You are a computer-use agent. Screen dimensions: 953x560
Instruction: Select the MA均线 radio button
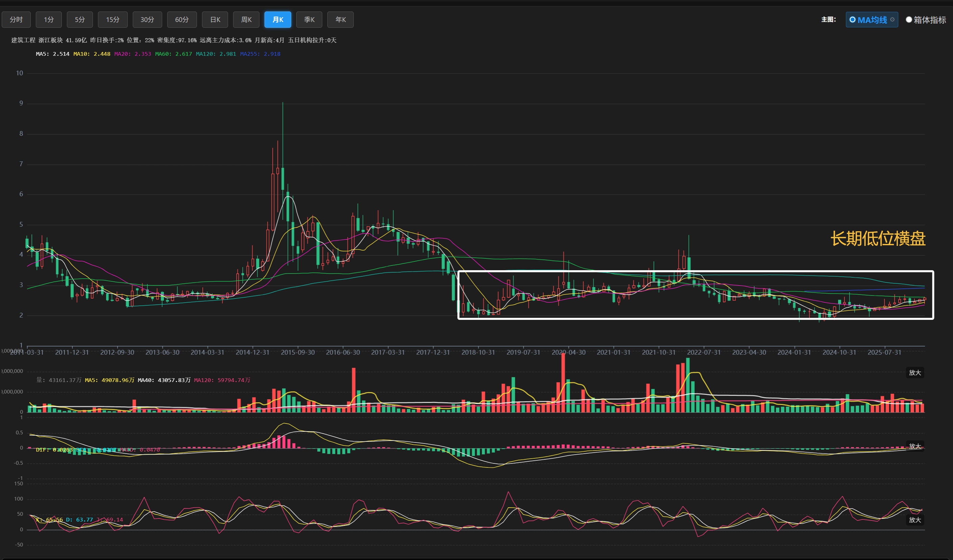click(852, 20)
